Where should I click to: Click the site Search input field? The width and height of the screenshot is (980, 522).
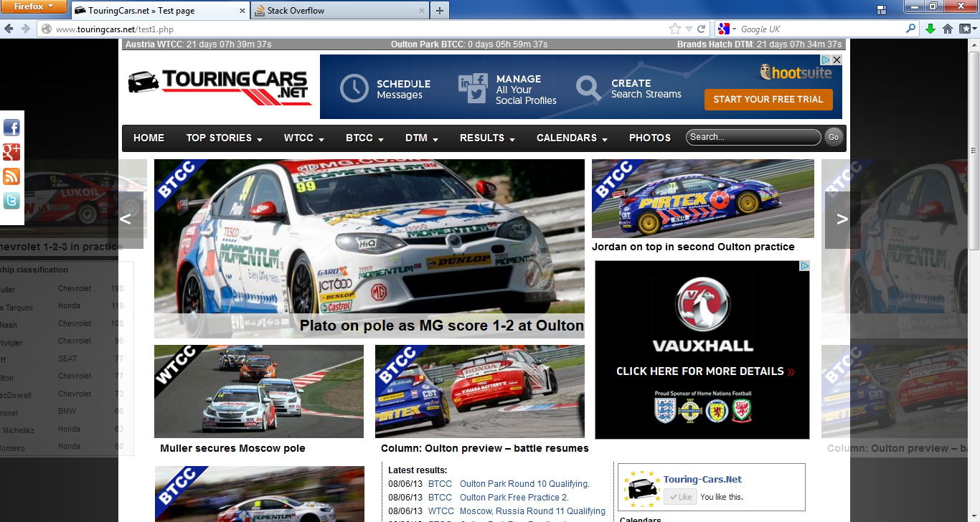pyautogui.click(x=753, y=137)
